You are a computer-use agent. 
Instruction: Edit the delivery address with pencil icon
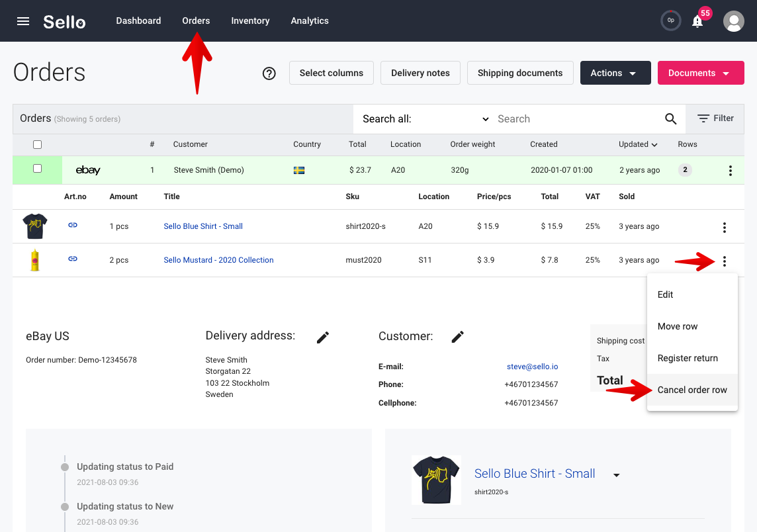pyautogui.click(x=323, y=337)
